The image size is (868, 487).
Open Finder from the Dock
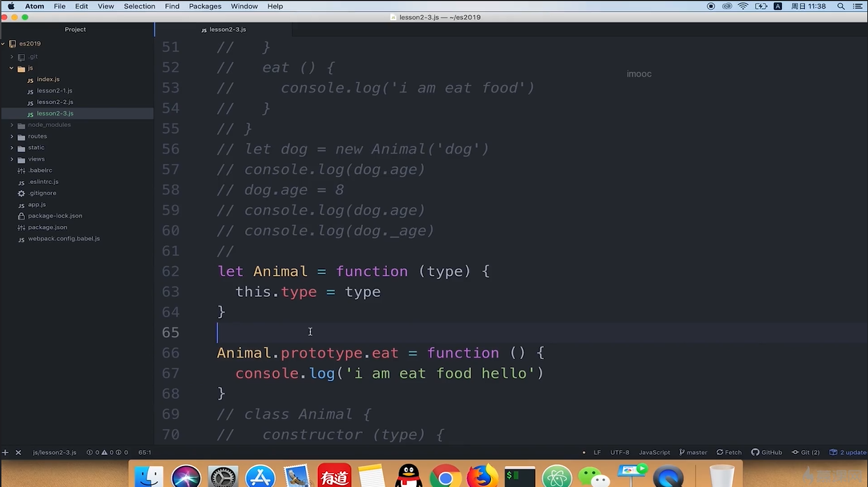point(148,477)
